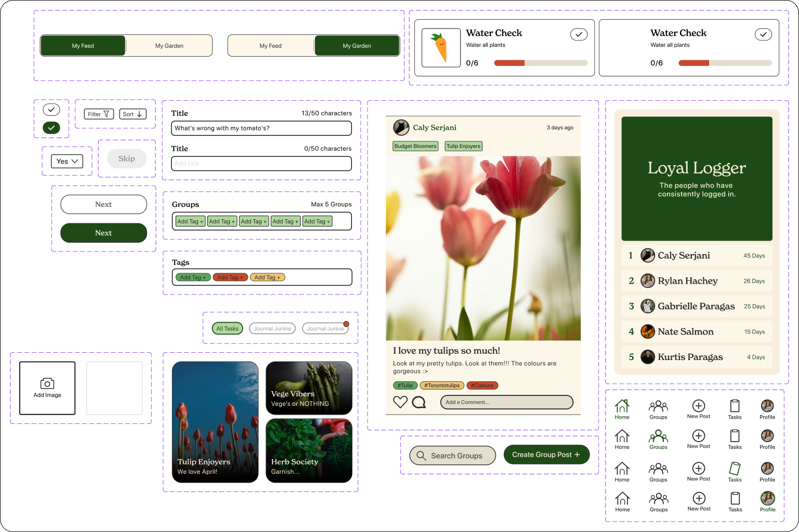Click the carrot Water Check progress bar
799x532 pixels.
(x=540, y=63)
